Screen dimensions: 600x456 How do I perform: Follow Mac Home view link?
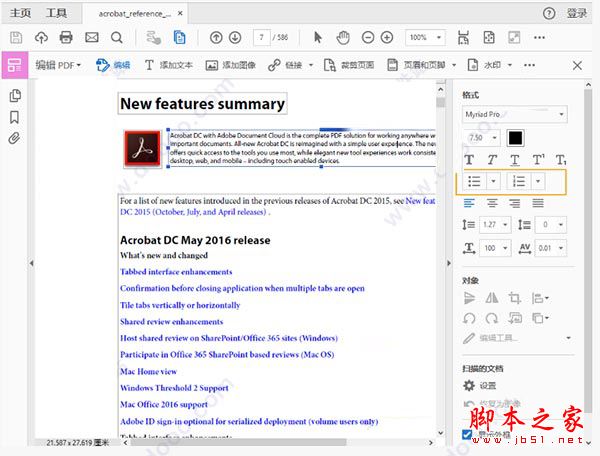pos(148,371)
